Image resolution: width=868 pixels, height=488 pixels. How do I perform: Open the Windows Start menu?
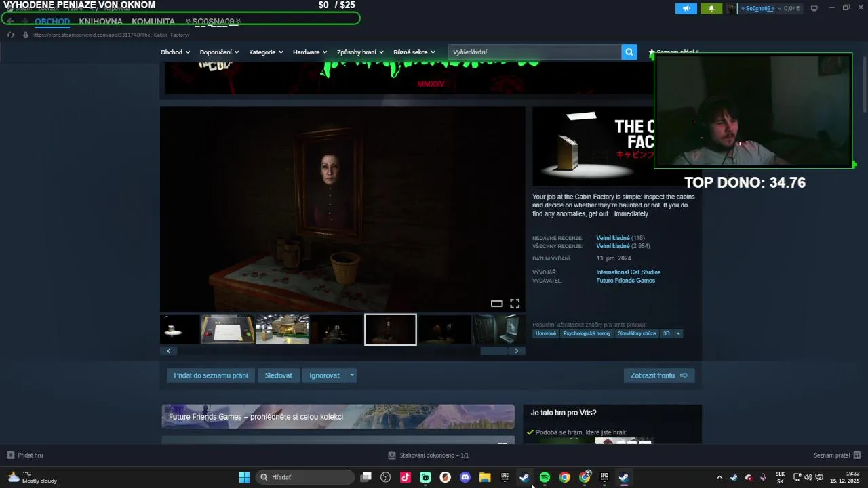(244, 477)
